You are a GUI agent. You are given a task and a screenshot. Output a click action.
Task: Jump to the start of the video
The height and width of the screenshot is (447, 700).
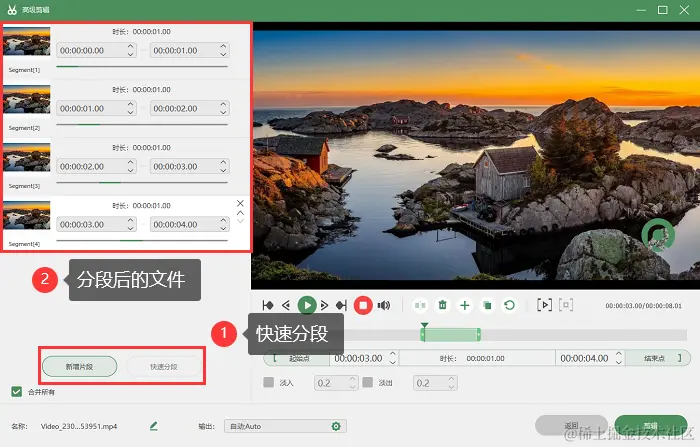[268, 305]
